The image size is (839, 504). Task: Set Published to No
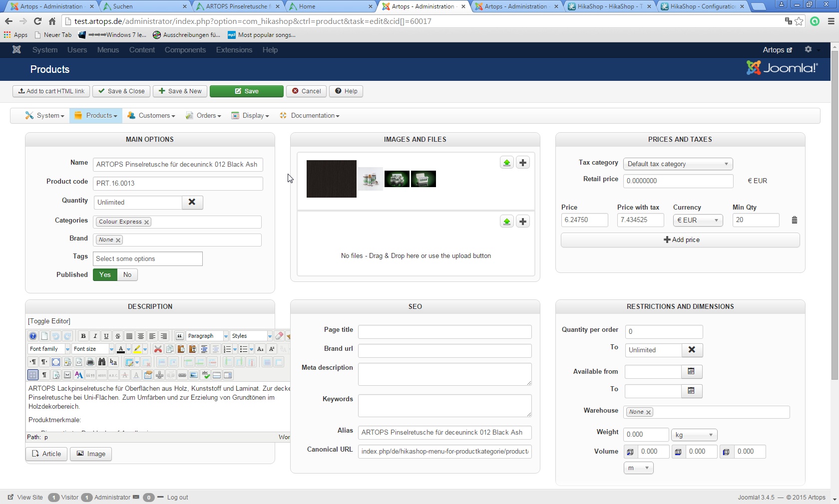(127, 274)
